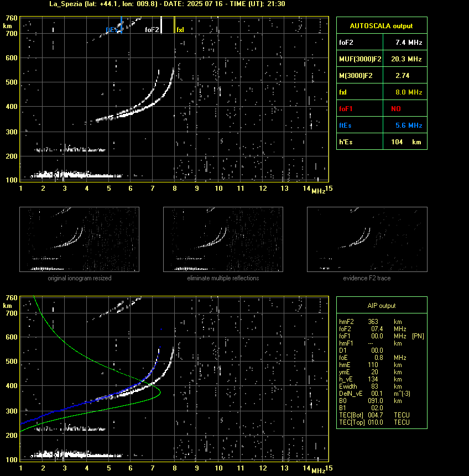Click the 'MHz' axis label on top ionogram

tap(319, 191)
